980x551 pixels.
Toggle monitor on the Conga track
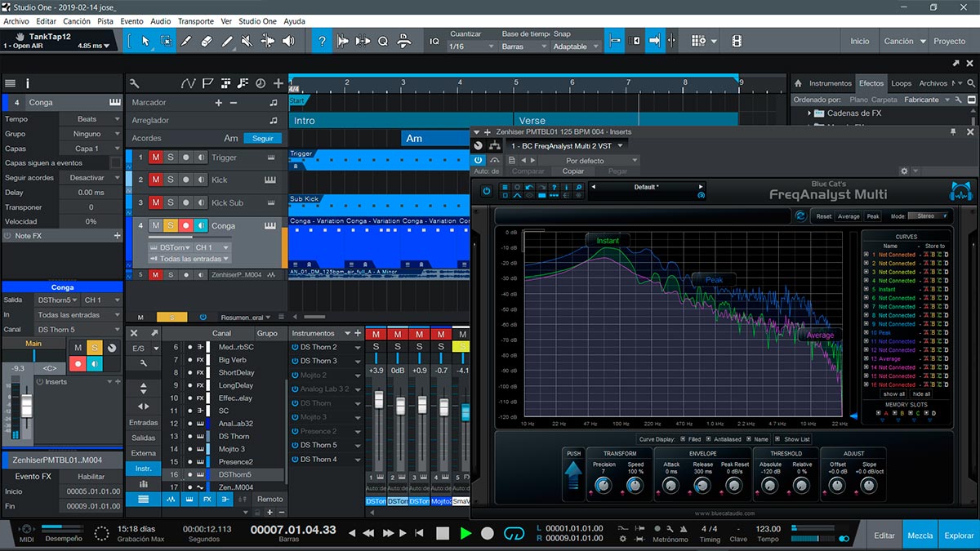tap(202, 225)
